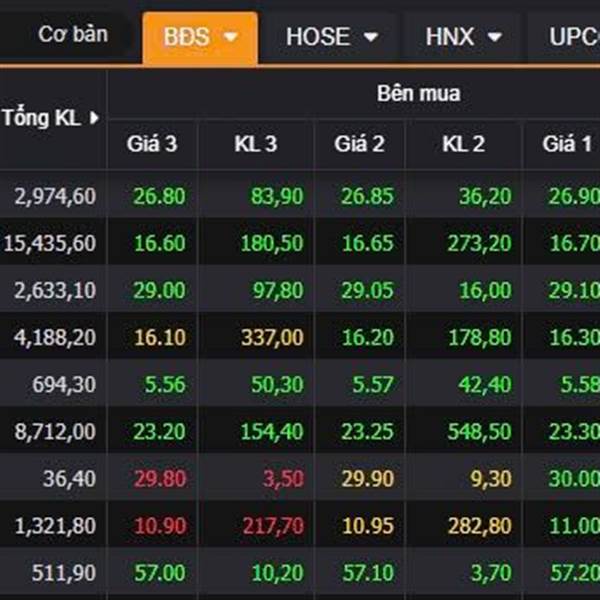Switch to the Cơ bản tab
600x600 pixels.
[x=73, y=34]
